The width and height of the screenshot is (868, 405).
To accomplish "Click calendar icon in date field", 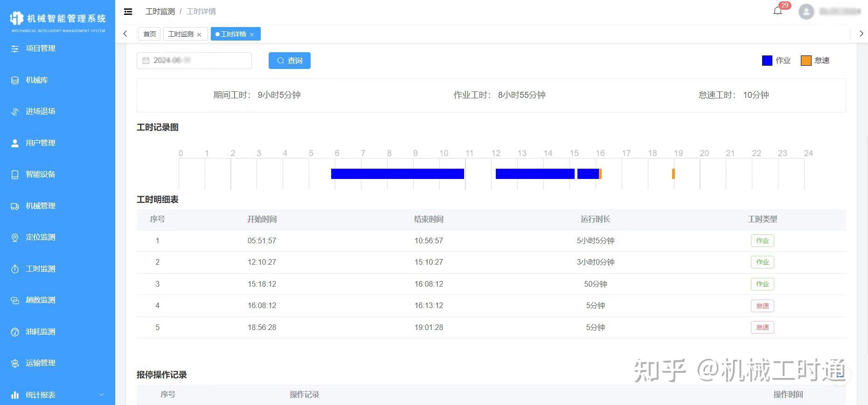I will pyautogui.click(x=146, y=61).
